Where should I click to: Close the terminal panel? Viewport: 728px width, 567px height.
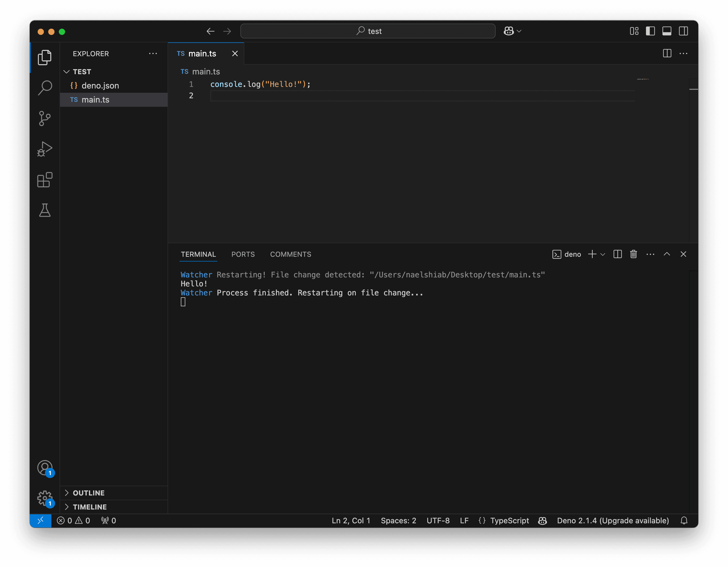click(683, 254)
